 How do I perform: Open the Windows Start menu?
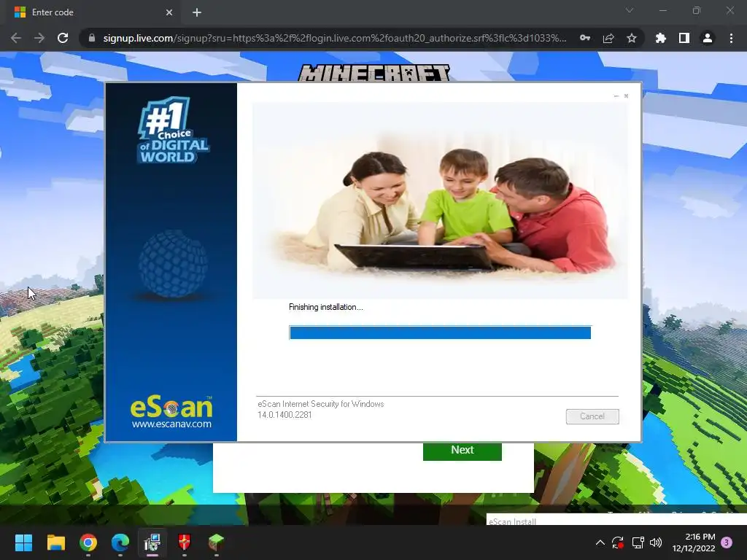pos(23,542)
